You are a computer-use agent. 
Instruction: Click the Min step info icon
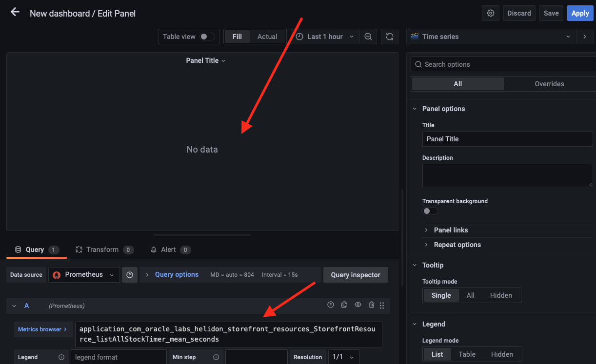tap(216, 357)
